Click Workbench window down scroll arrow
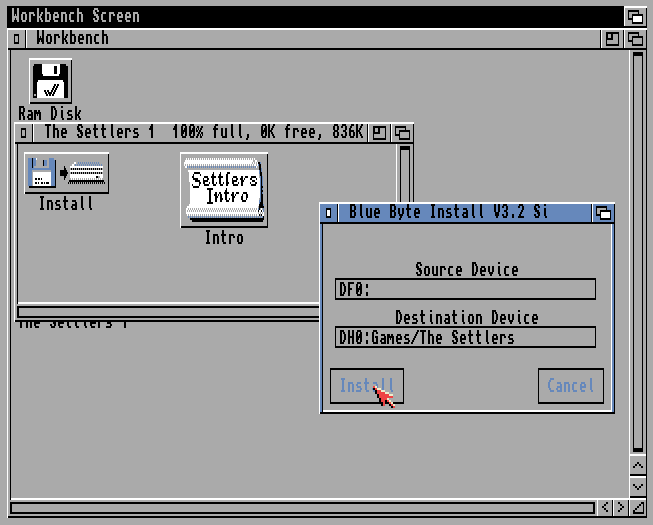The width and height of the screenshot is (653, 525). 638,486
